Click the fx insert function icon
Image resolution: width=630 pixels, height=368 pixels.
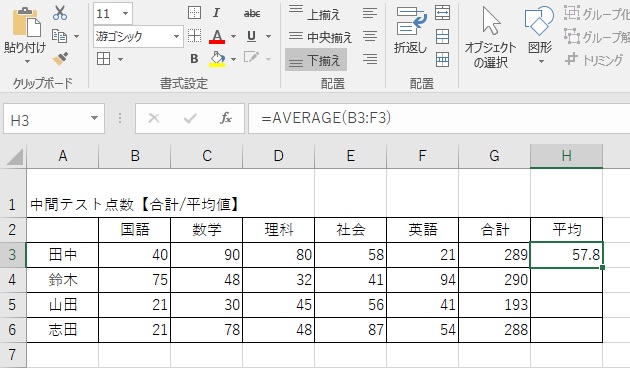(x=226, y=118)
